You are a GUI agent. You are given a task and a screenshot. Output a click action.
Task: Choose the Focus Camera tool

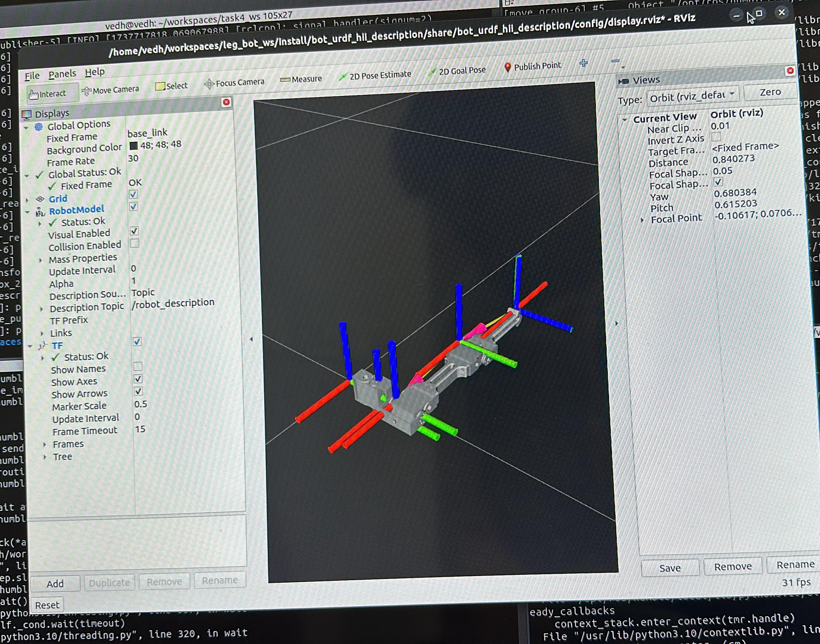tap(234, 83)
